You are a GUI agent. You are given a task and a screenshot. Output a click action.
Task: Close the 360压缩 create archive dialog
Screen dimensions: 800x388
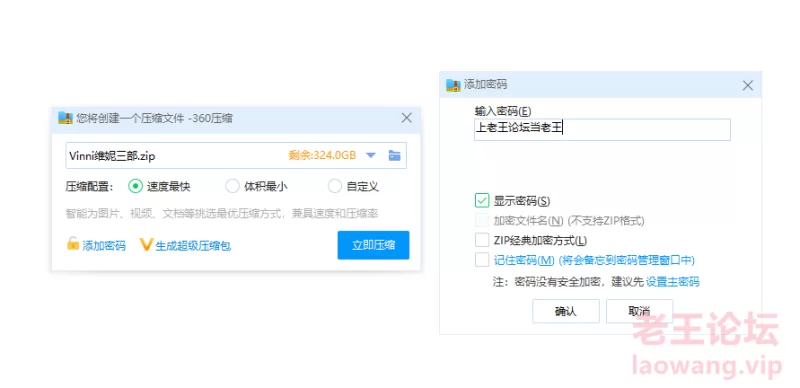406,118
